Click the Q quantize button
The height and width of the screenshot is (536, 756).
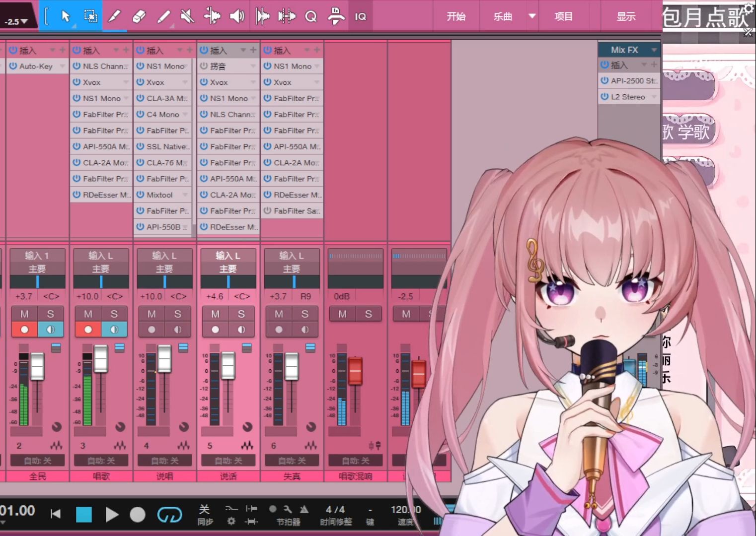click(311, 16)
